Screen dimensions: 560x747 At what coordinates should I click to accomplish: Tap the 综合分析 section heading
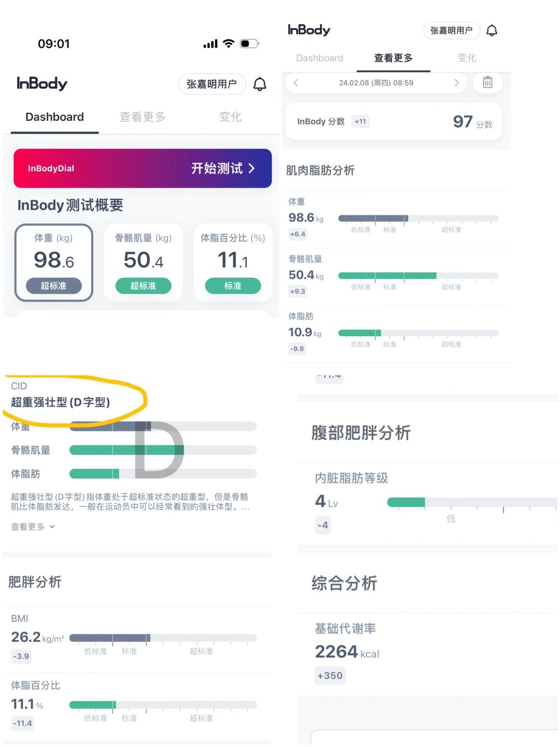tap(344, 583)
